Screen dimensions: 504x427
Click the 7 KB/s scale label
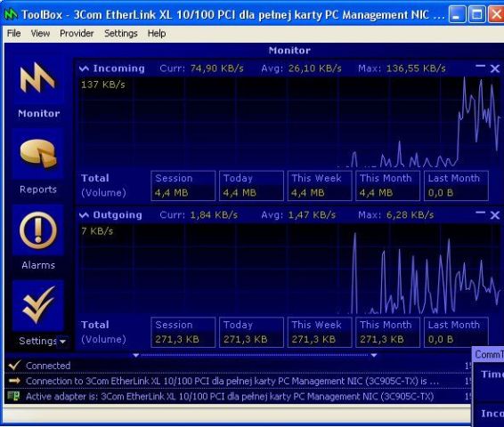point(97,231)
